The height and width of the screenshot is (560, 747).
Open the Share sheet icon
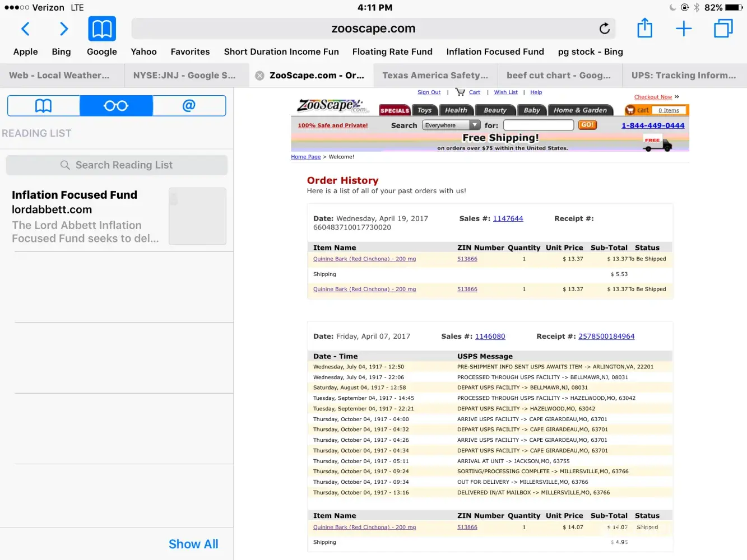[x=644, y=29]
